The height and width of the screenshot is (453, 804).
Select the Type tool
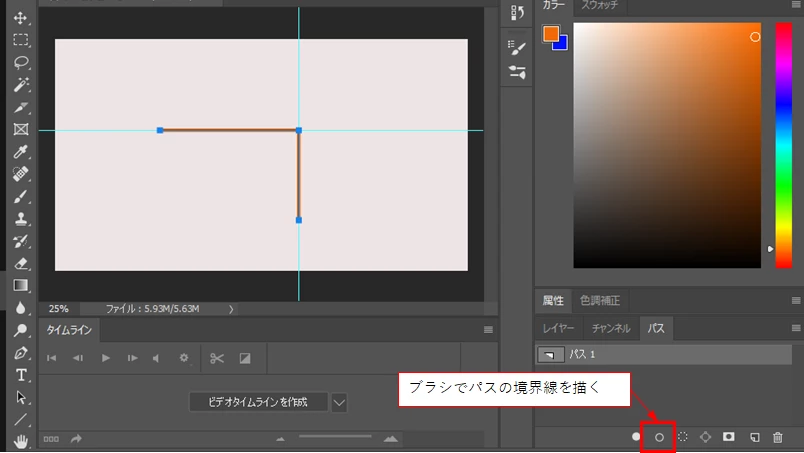click(21, 375)
